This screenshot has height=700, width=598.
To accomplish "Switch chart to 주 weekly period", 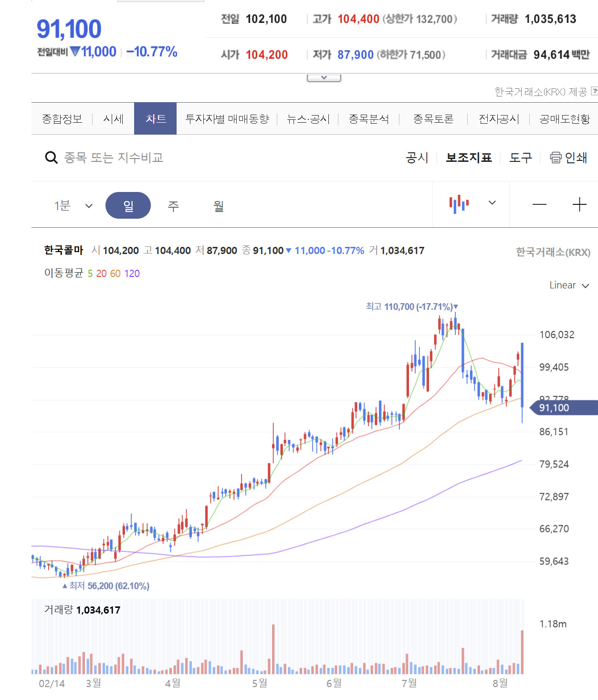I will 173,206.
